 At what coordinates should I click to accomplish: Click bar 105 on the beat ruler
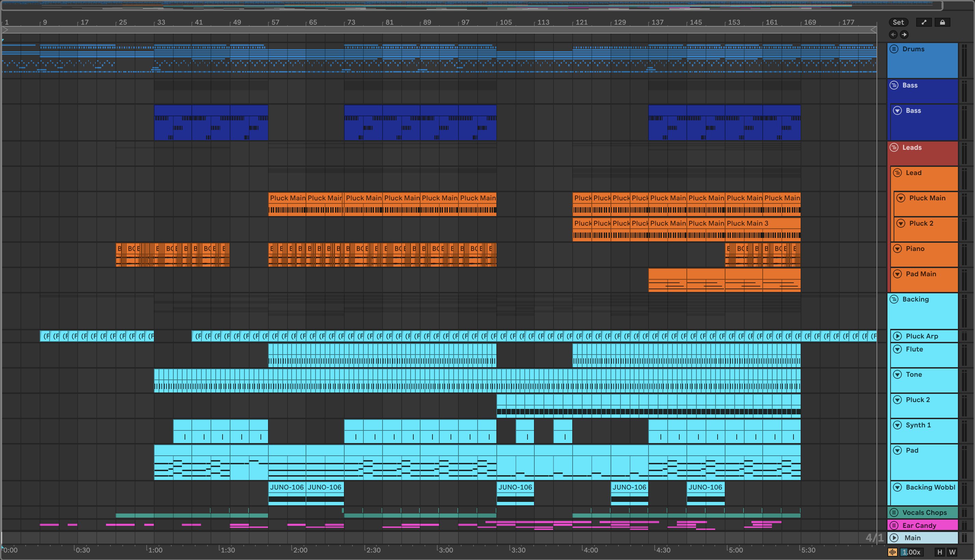pos(505,22)
